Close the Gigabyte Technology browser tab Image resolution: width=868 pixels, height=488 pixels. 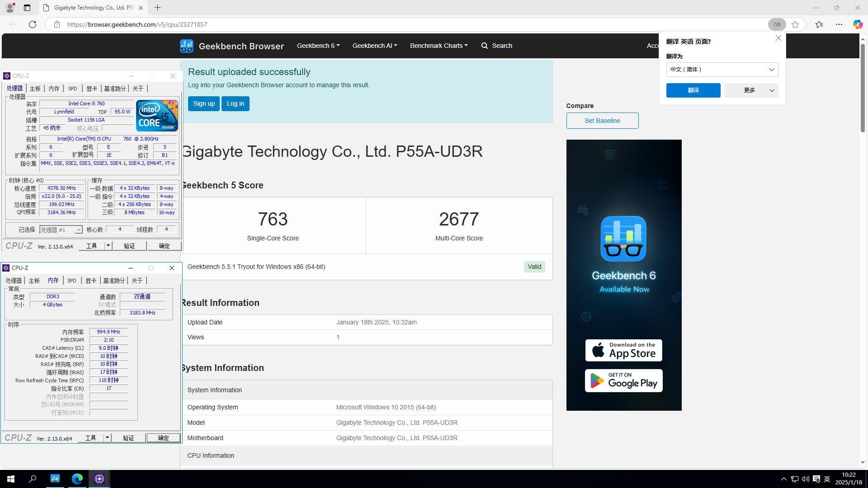pos(141,8)
